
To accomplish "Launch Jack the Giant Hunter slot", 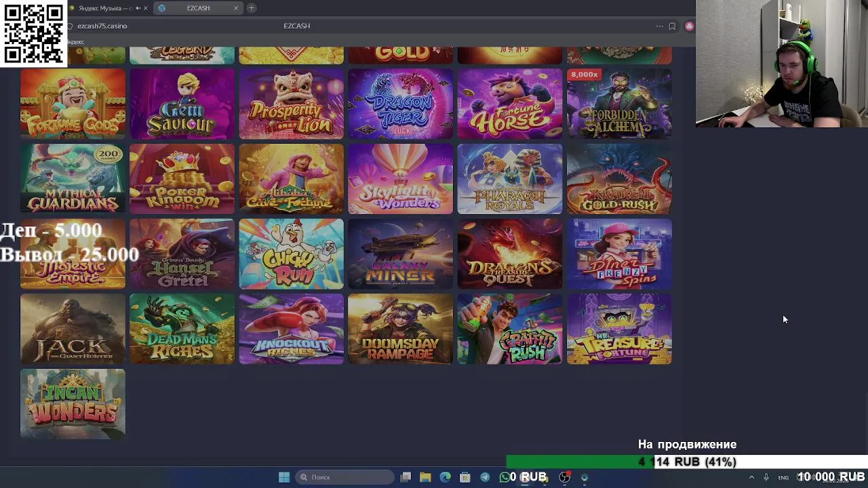I will pos(73,329).
